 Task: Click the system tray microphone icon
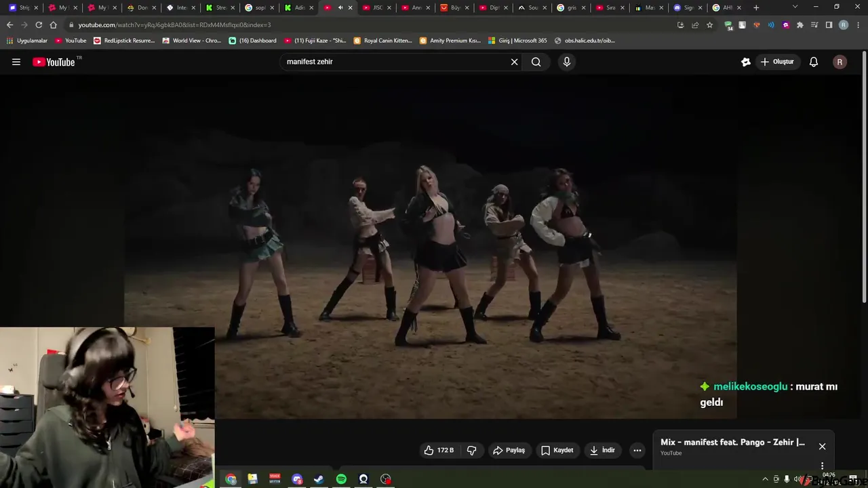point(787,479)
